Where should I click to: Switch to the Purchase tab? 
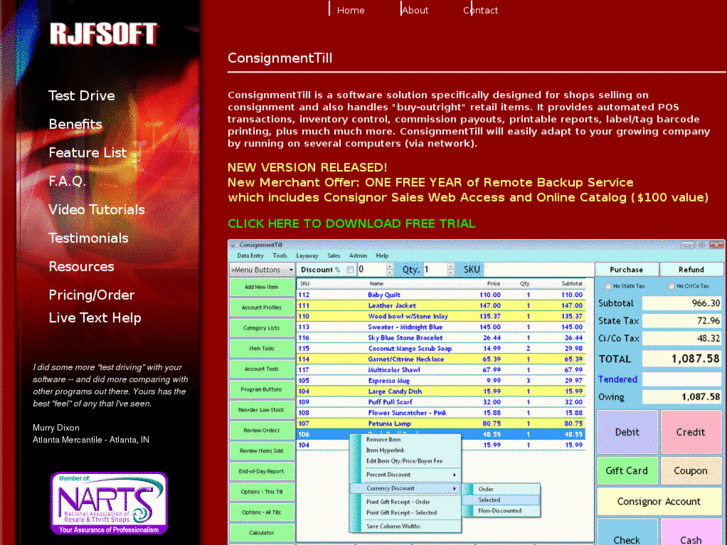coord(626,269)
